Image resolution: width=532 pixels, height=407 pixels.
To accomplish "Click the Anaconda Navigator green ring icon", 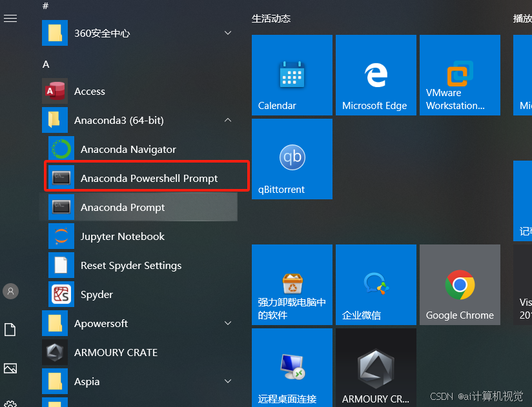I will pyautogui.click(x=61, y=149).
